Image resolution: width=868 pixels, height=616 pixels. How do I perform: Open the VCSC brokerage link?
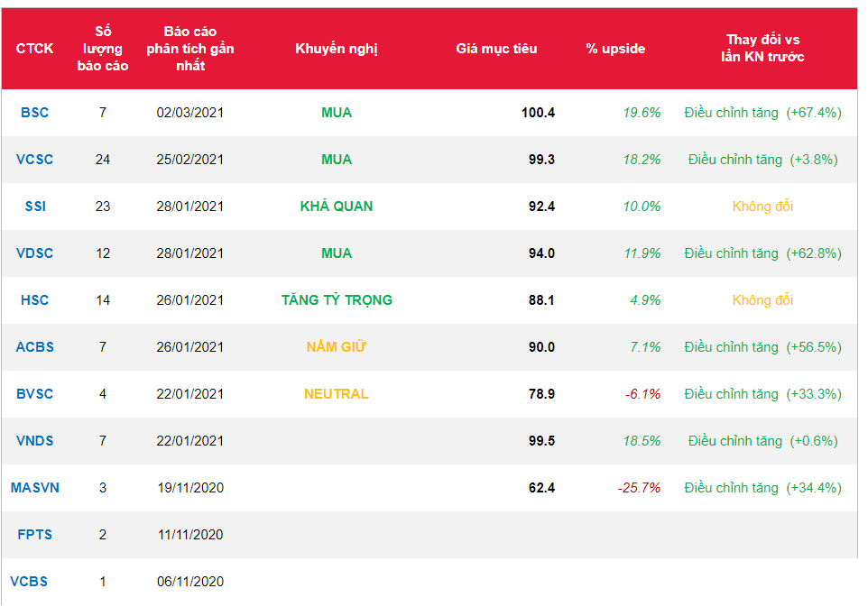click(x=34, y=160)
